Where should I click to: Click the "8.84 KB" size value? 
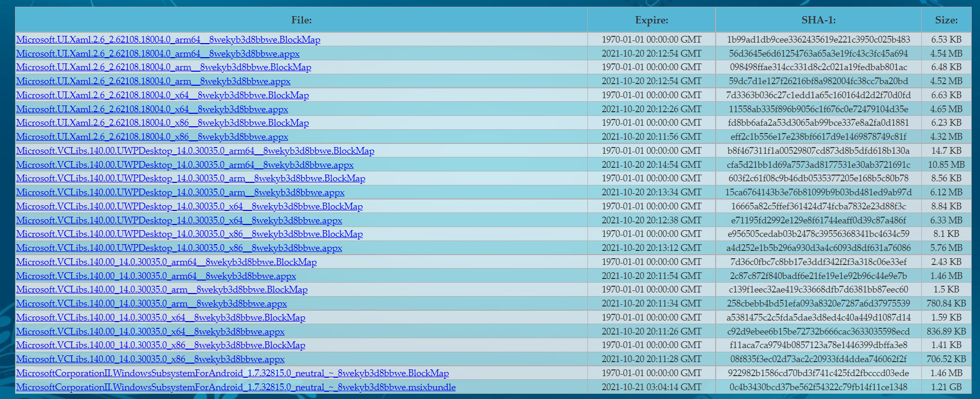point(946,206)
